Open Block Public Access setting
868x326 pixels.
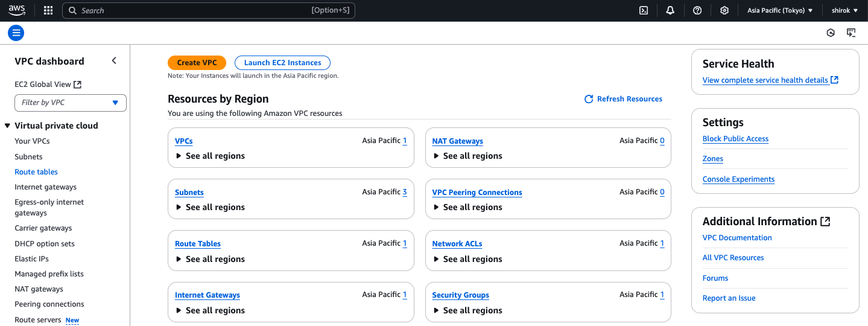point(735,139)
